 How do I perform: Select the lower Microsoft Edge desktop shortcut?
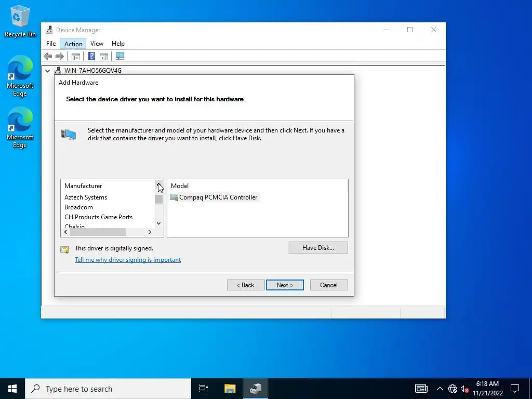[x=20, y=128]
